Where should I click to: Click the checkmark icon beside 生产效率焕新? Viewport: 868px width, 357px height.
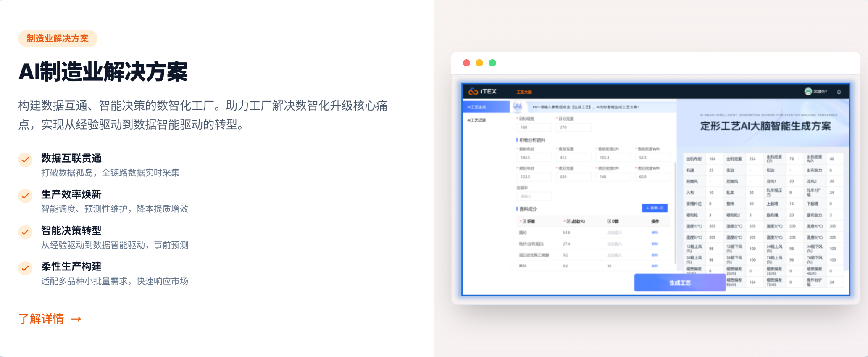point(25,196)
